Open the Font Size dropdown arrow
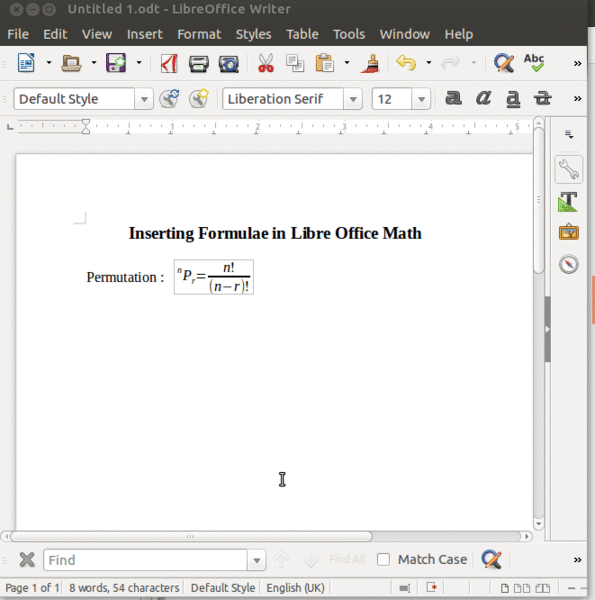The height and width of the screenshot is (600, 595). click(421, 99)
